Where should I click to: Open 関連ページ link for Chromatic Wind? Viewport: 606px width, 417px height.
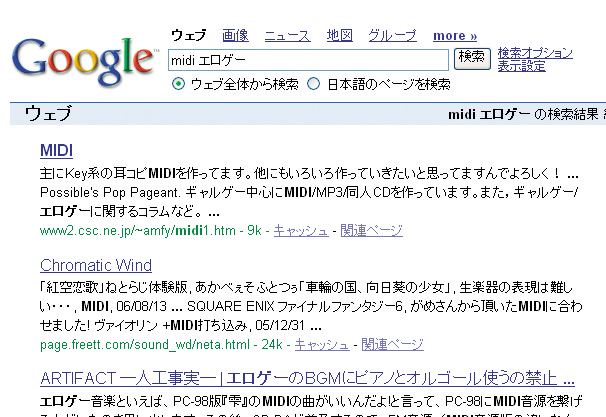[392, 344]
